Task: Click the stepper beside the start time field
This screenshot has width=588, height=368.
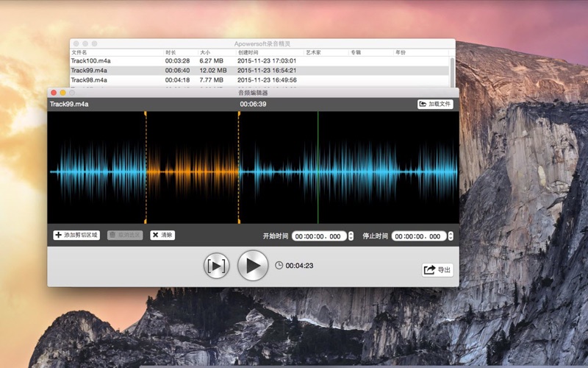Action: click(351, 236)
